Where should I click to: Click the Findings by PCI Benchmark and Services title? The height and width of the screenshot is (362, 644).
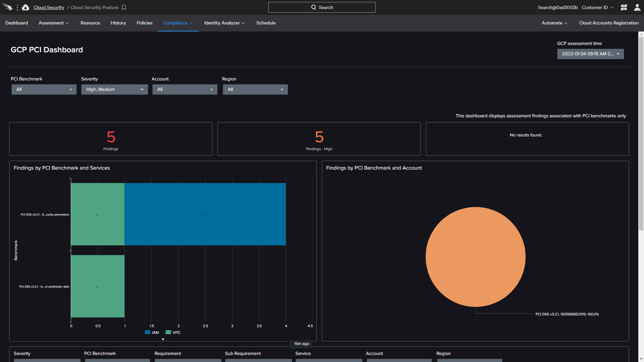tap(62, 168)
